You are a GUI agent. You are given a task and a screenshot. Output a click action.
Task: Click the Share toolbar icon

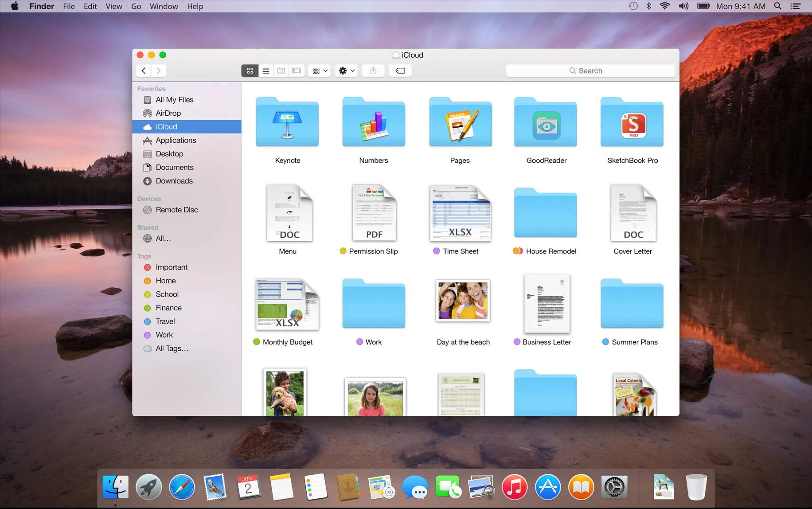pyautogui.click(x=373, y=70)
